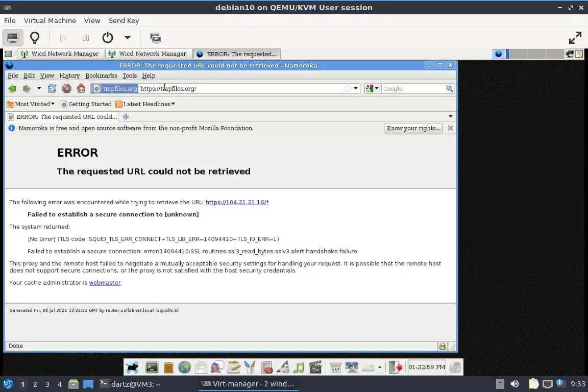Toggle virt-manager fullscreen mode icon
Viewport: 588px width, 392px height.
pos(575,37)
